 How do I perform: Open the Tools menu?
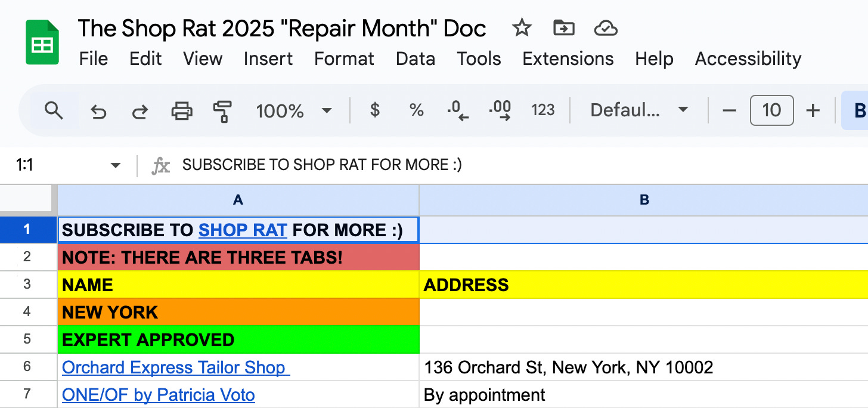(x=479, y=58)
